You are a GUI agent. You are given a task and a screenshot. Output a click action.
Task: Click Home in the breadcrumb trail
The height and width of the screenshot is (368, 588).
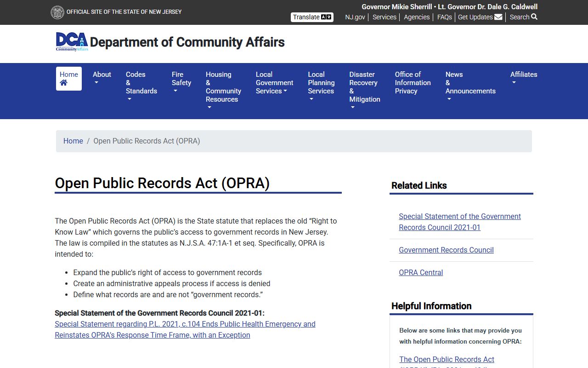pos(73,141)
